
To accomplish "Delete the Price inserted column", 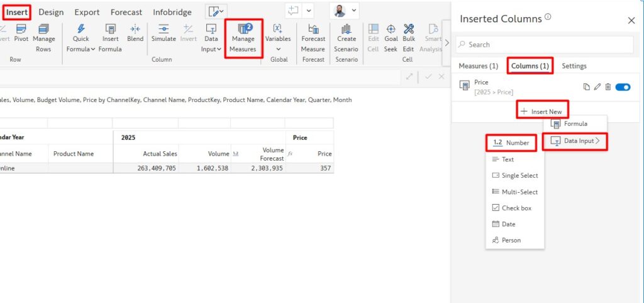I will (x=608, y=87).
